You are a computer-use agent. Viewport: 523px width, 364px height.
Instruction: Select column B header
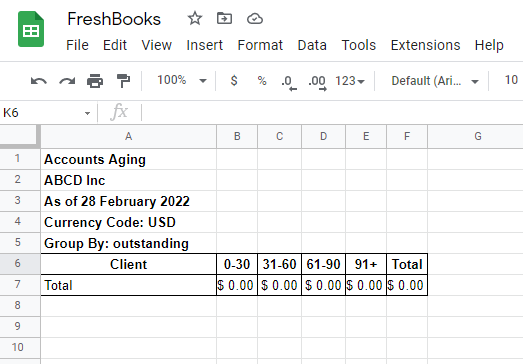237,136
